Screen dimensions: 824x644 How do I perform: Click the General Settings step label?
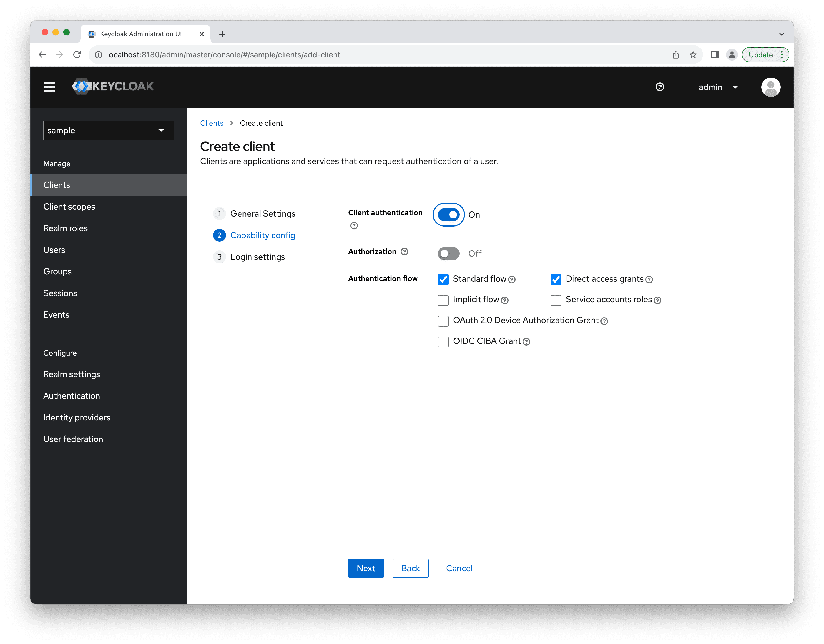pos(262,213)
